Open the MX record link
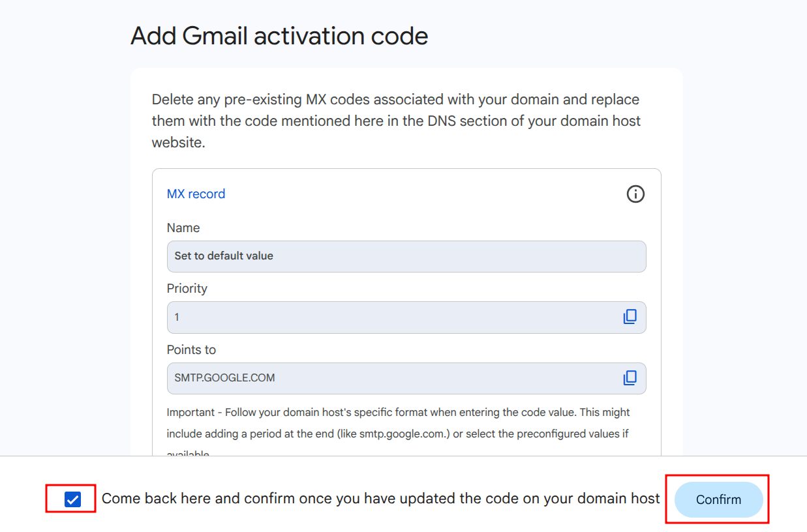 tap(196, 194)
